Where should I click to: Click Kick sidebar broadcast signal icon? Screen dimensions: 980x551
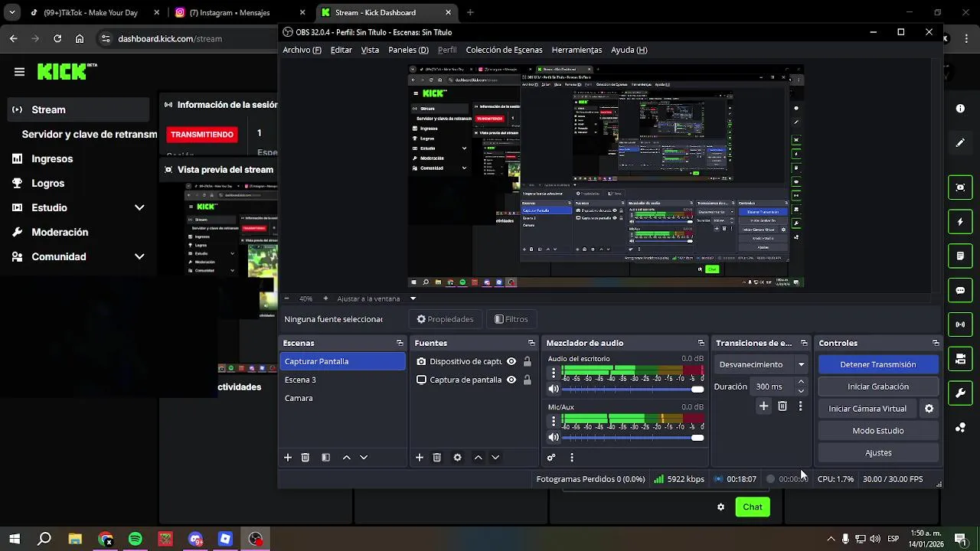(x=960, y=324)
